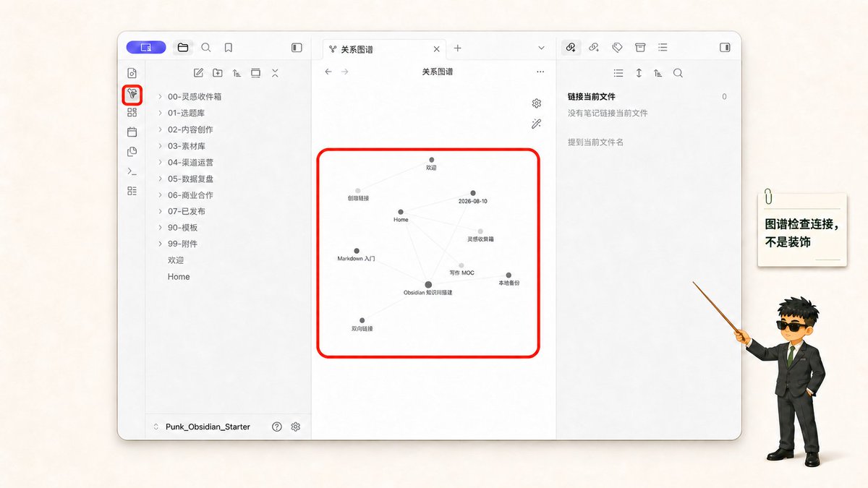Screen dimensions: 868x488
Task: Toggle collapse results in the backlinks pane
Action: [618, 73]
